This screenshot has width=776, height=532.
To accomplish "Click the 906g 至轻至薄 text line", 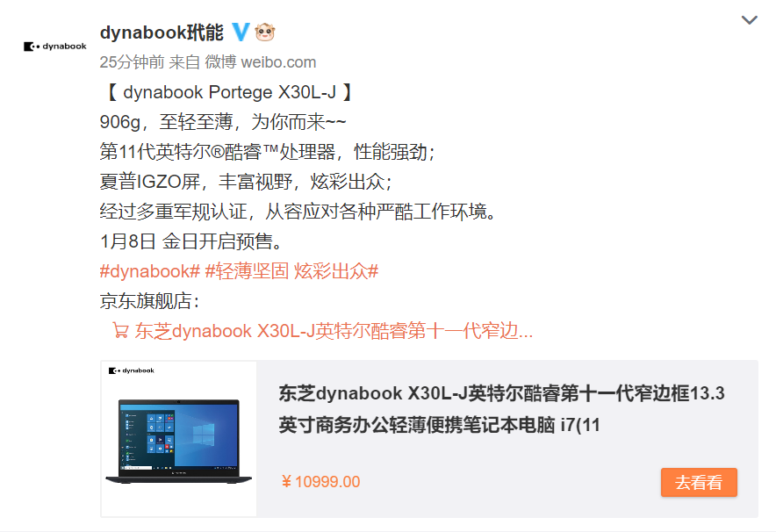I will click(223, 122).
